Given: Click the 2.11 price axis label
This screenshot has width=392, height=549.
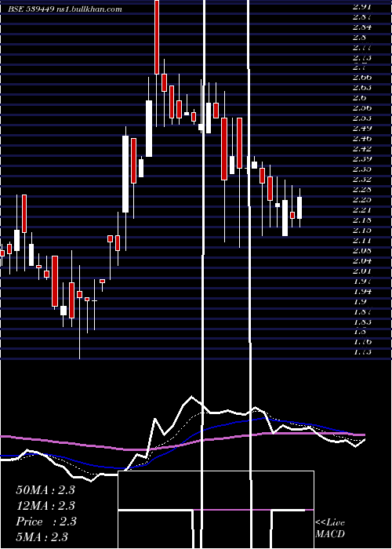Looking at the screenshot, I should pyautogui.click(x=362, y=240).
